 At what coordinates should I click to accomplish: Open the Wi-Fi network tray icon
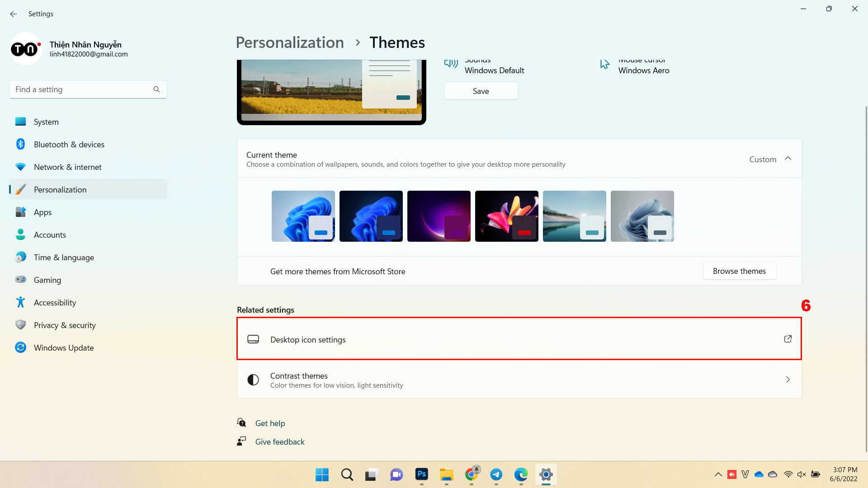tap(788, 474)
